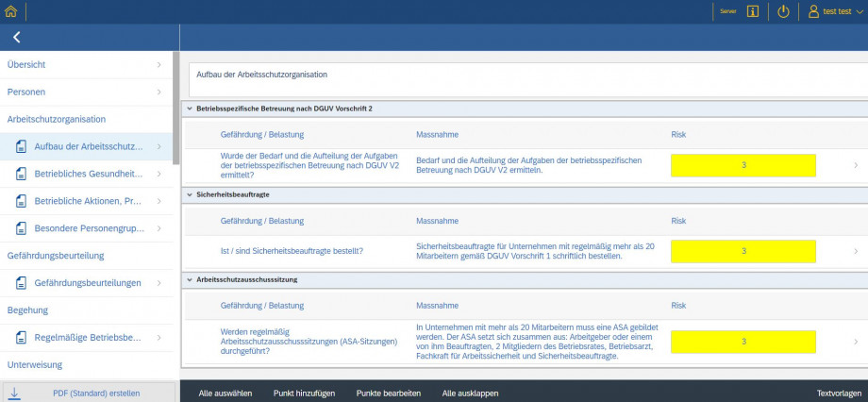This screenshot has width=868, height=402.
Task: Open Regelmäßige Betriebsbe... tree item
Action: tap(87, 337)
